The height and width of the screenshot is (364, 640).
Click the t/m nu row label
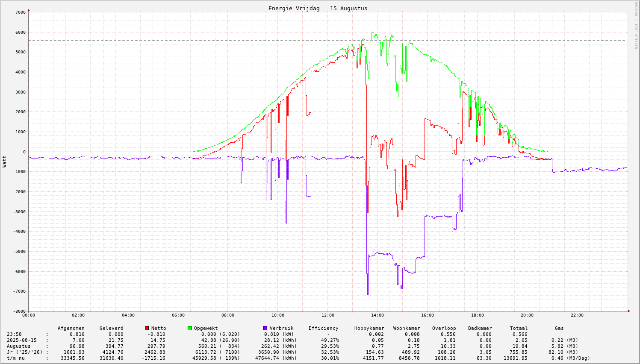[16, 358]
